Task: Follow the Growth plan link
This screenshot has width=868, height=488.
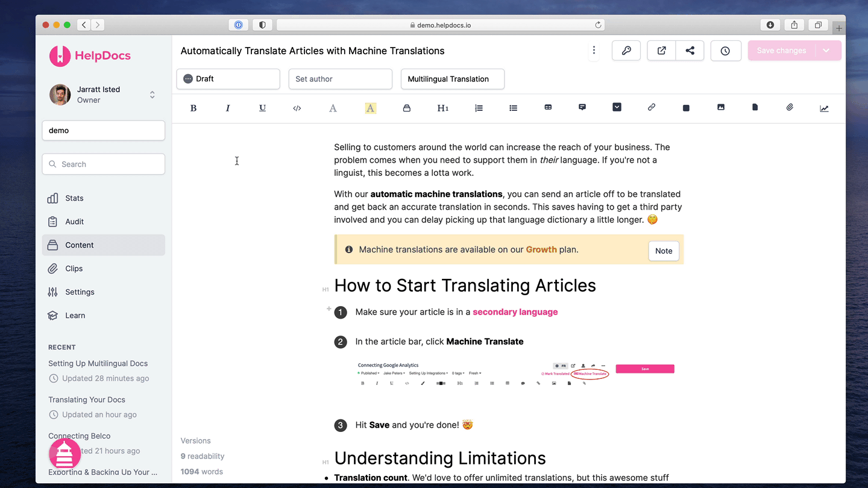Action: [x=541, y=249]
